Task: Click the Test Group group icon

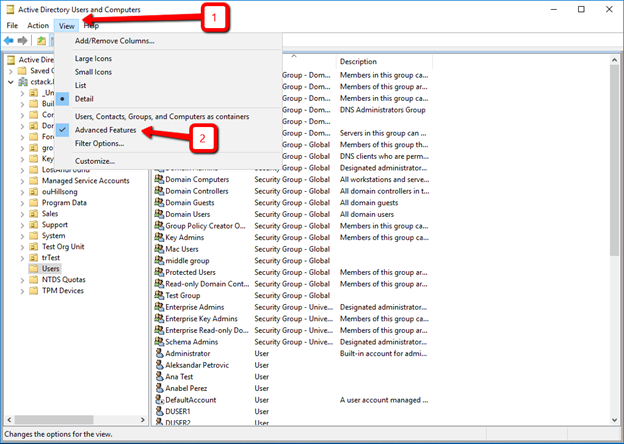Action: click(159, 295)
